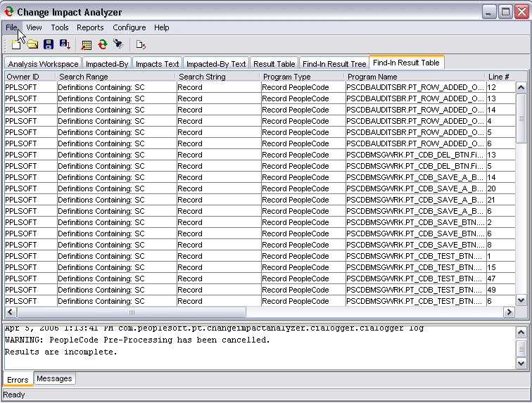This screenshot has height=403, width=532.
Task: Click the Line # cell showing 8
Action: point(500,245)
